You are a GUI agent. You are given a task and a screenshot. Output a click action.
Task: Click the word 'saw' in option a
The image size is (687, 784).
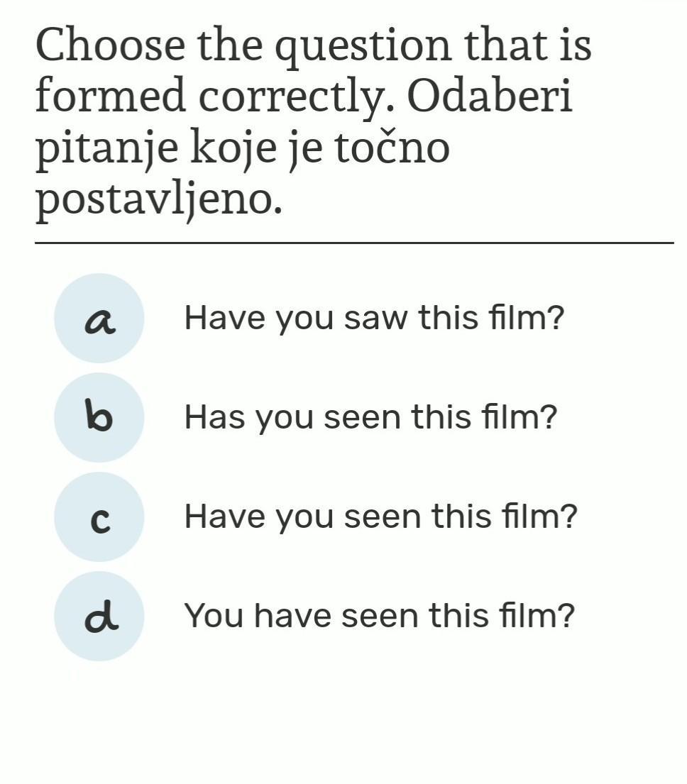click(x=376, y=318)
